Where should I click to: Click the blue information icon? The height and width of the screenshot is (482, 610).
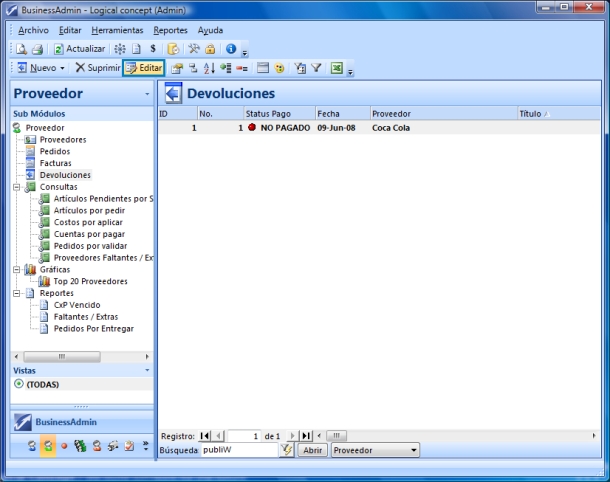click(230, 48)
